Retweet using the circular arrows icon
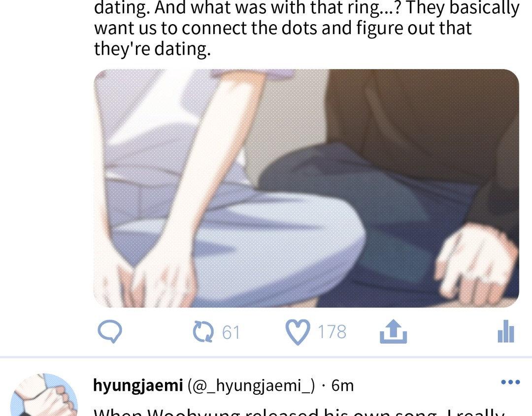 coord(203,332)
